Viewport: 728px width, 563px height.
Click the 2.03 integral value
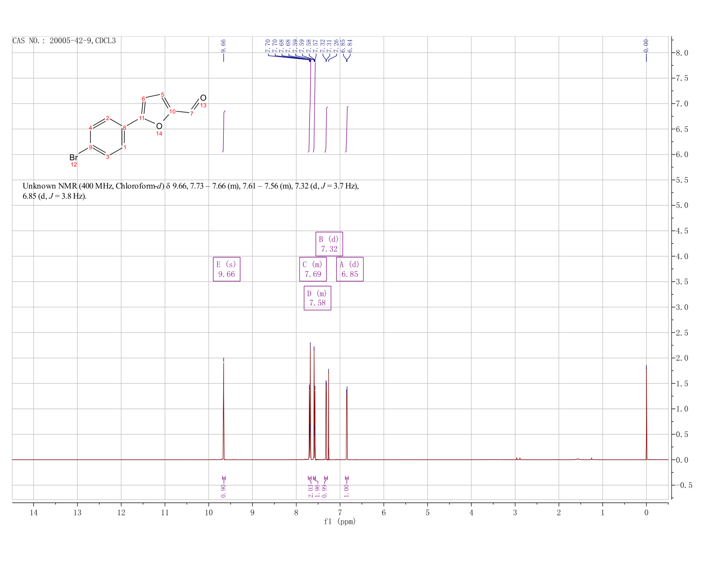coord(310,491)
